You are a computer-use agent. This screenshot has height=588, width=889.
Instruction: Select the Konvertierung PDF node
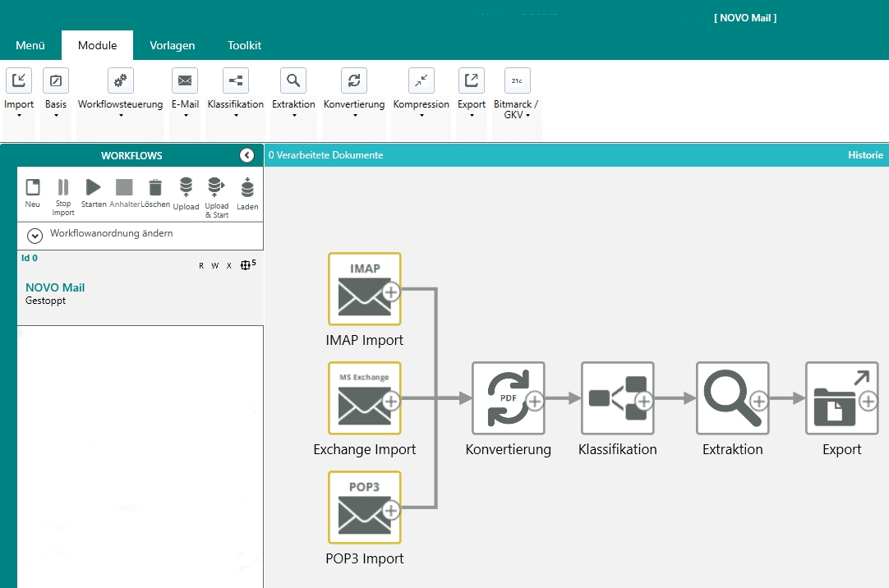point(508,398)
